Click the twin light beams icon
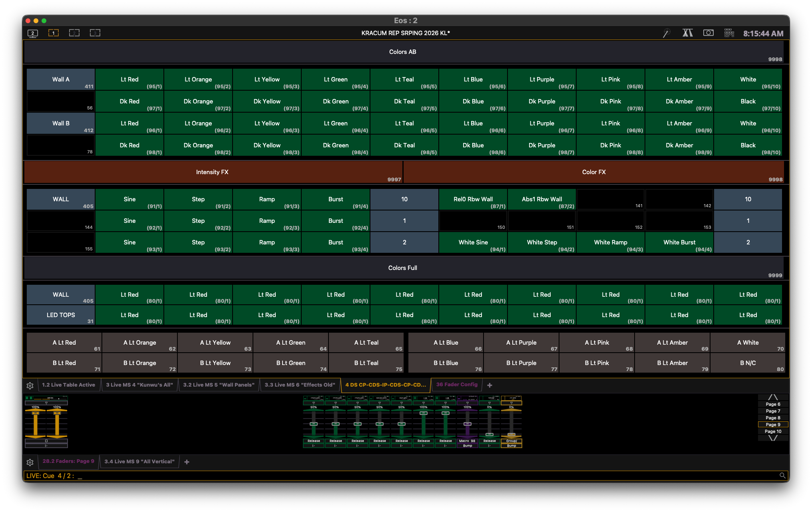 [x=687, y=33]
